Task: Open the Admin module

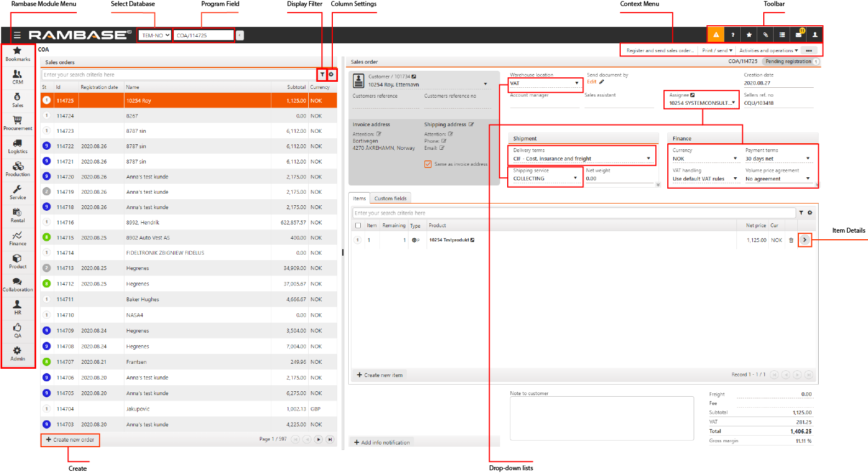Action: click(x=18, y=353)
